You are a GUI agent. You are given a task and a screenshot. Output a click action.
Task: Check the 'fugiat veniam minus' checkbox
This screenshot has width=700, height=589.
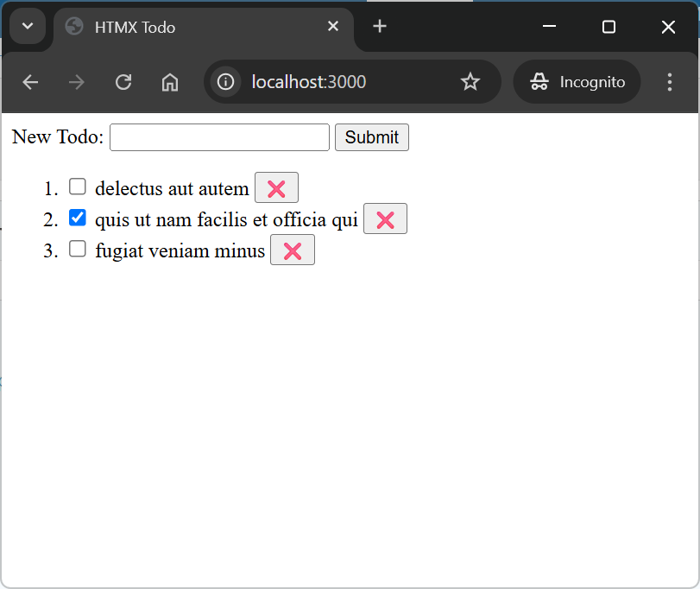(x=77, y=249)
